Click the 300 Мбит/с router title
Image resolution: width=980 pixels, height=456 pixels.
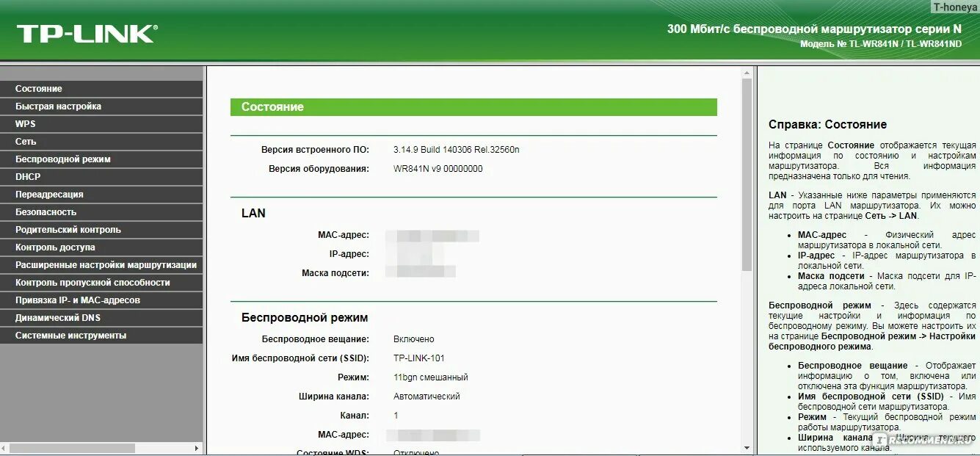(x=814, y=29)
